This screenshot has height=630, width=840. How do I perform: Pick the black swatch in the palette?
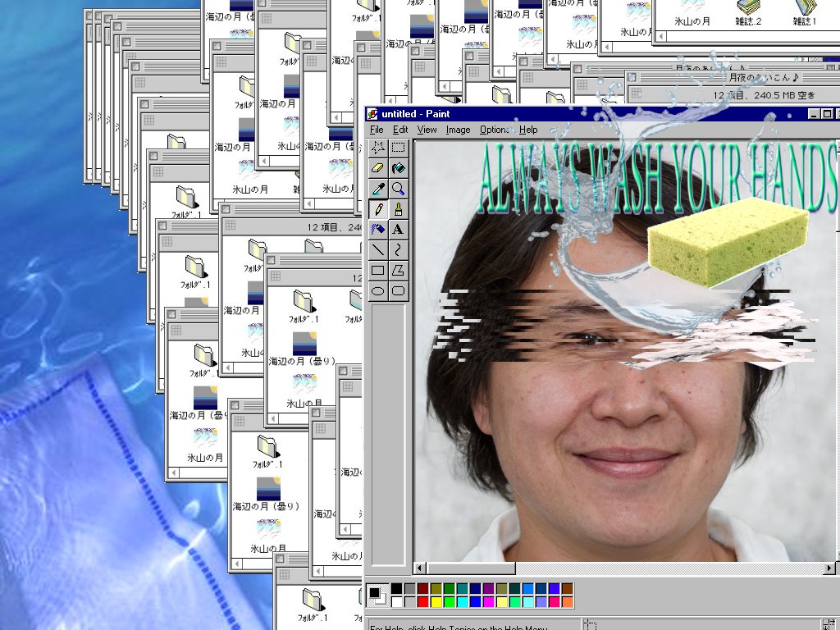point(396,589)
